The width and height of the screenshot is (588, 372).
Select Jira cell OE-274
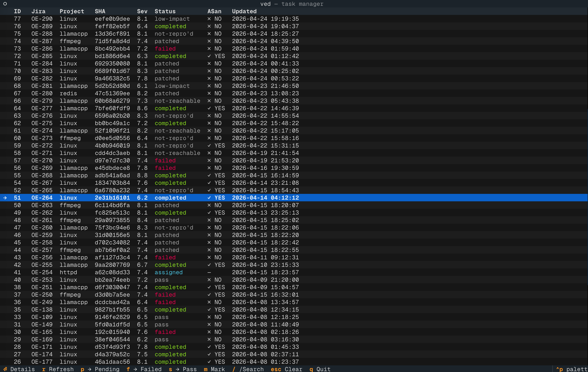pyautogui.click(x=42, y=130)
